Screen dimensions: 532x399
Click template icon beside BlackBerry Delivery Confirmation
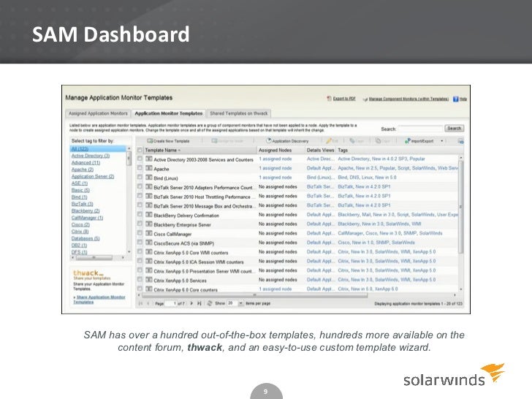(148, 214)
